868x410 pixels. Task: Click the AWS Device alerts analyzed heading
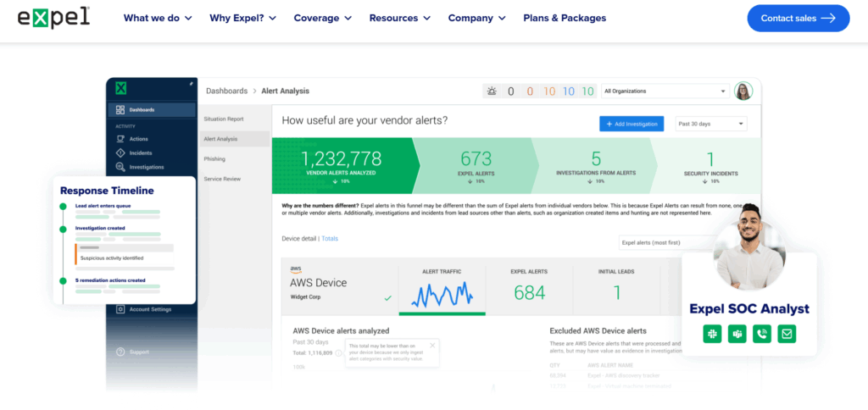pos(341,331)
